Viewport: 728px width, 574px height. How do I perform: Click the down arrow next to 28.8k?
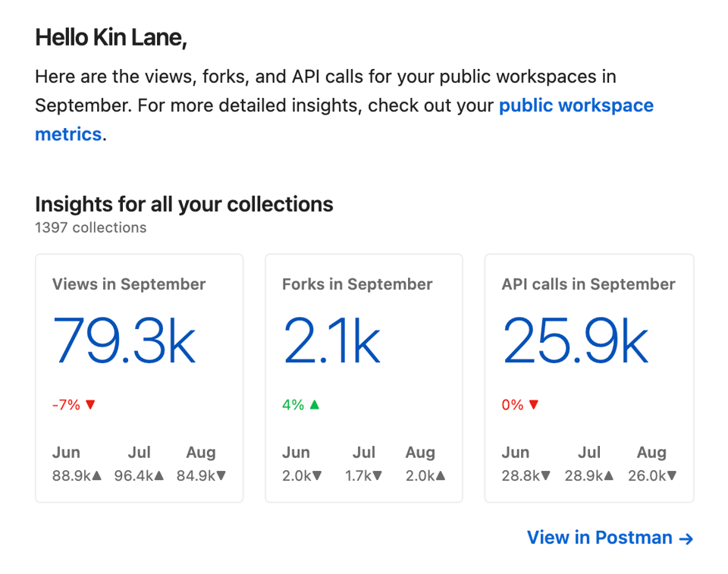click(x=546, y=476)
